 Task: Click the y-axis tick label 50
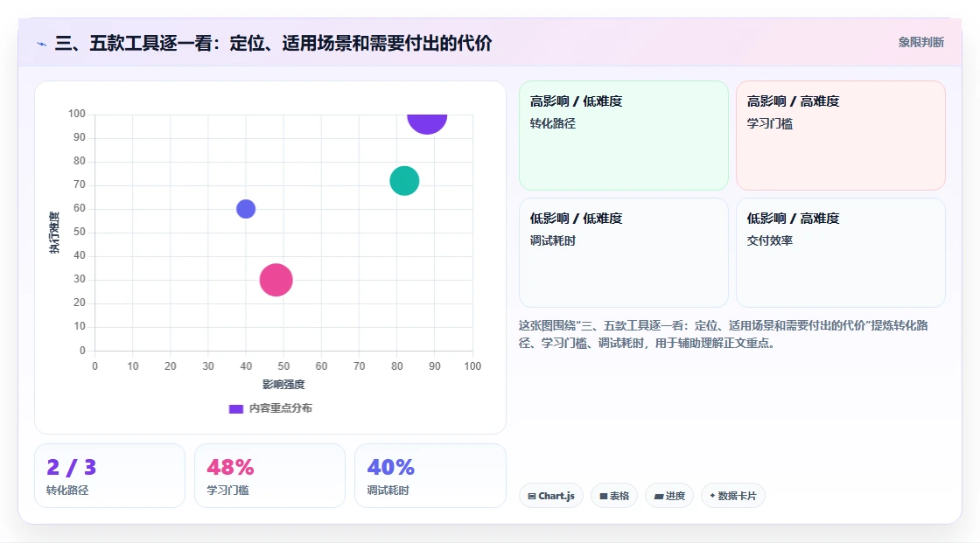80,232
